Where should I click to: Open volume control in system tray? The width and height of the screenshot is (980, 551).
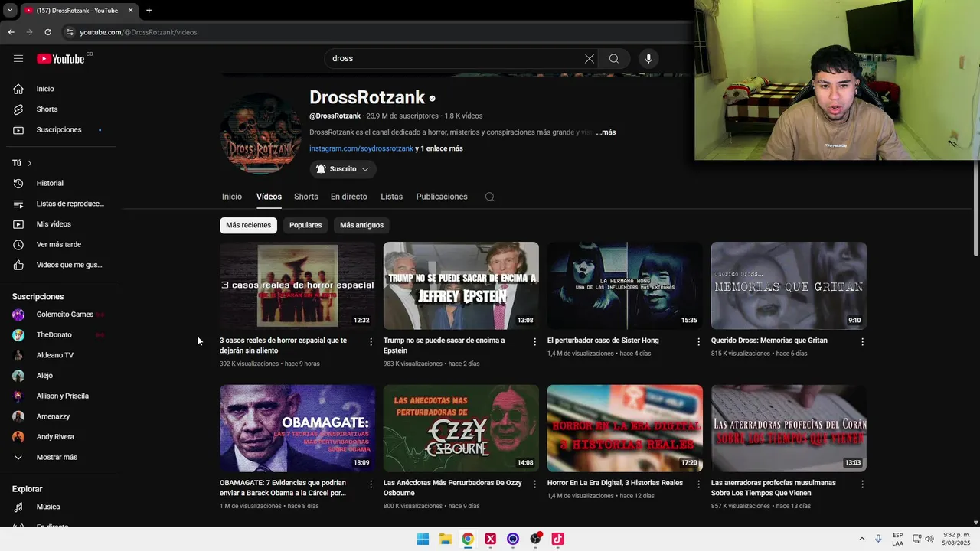click(x=930, y=539)
